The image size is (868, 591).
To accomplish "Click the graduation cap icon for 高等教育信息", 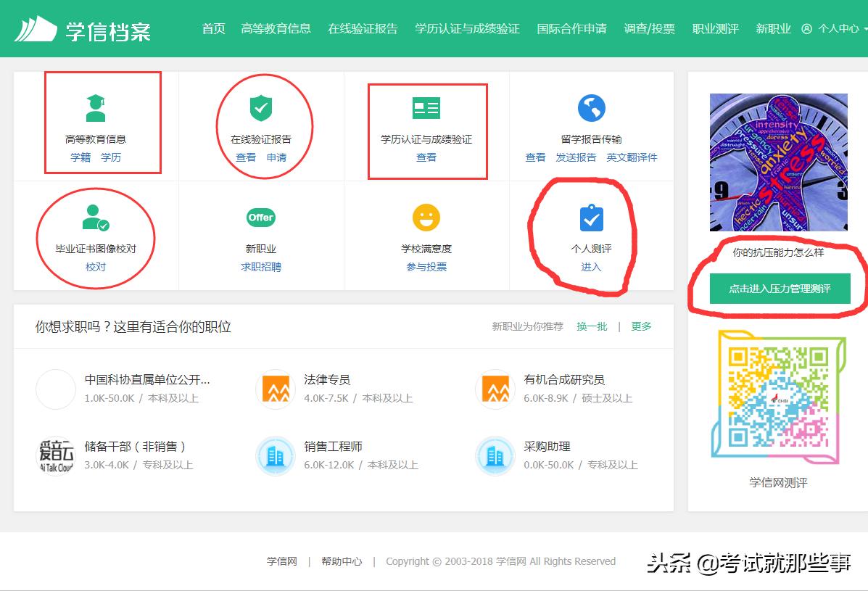I will (x=104, y=107).
